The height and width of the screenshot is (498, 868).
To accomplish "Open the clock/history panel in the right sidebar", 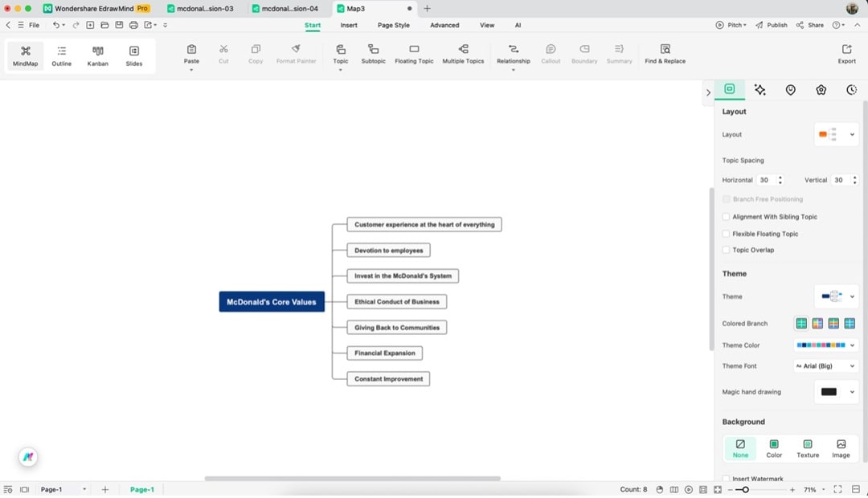I will coord(851,89).
